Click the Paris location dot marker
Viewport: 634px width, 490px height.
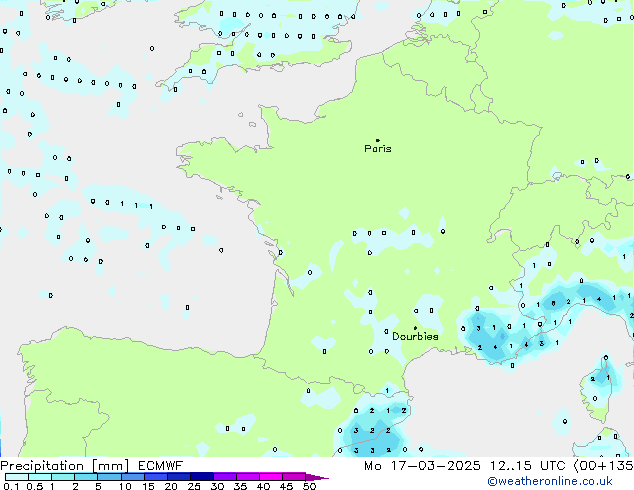(x=378, y=140)
